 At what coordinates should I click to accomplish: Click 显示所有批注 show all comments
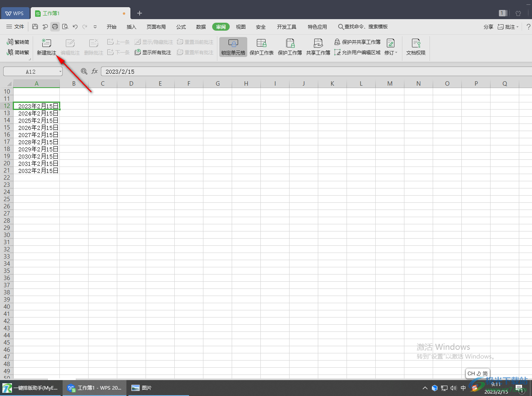(153, 52)
